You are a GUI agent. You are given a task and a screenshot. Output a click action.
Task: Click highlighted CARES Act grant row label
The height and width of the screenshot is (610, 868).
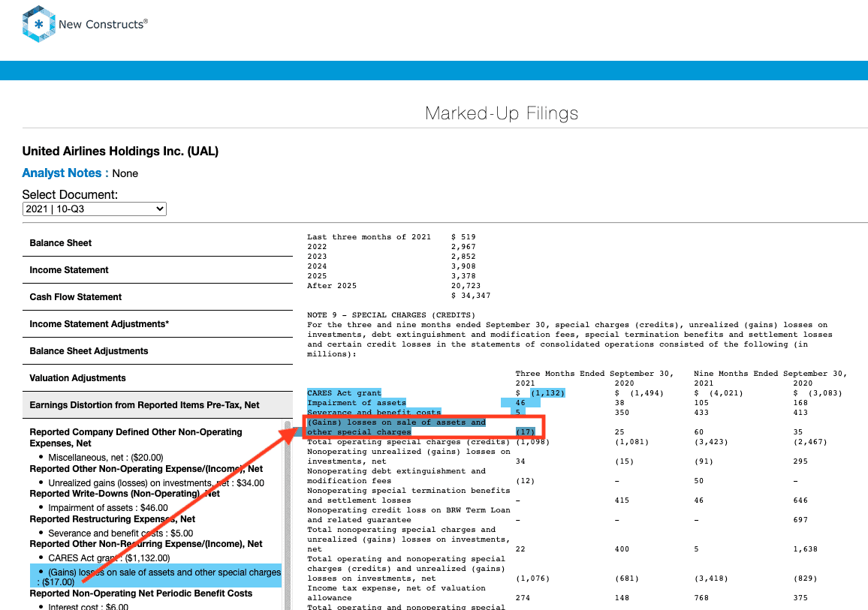click(345, 393)
